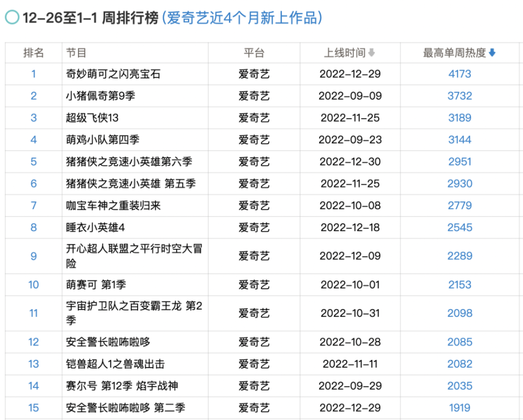Click the 排名 column header

[33, 53]
